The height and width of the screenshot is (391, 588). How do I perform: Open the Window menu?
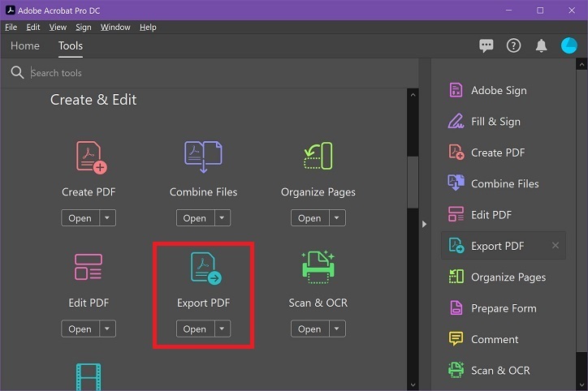click(x=115, y=28)
